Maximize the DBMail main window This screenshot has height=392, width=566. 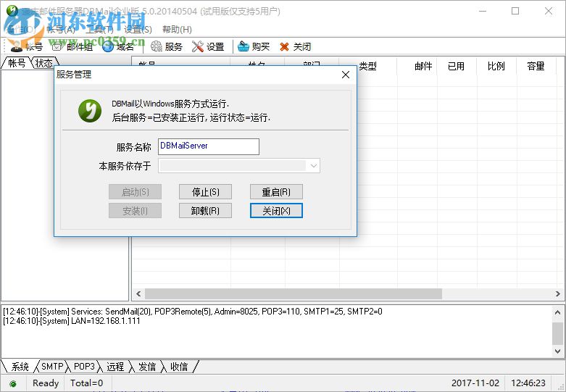pos(515,11)
